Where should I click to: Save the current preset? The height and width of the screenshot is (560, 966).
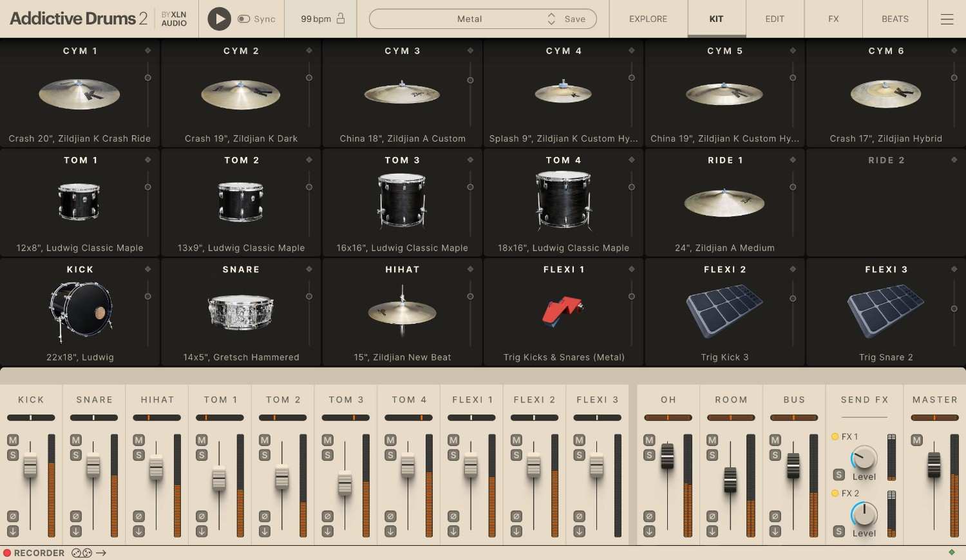575,19
